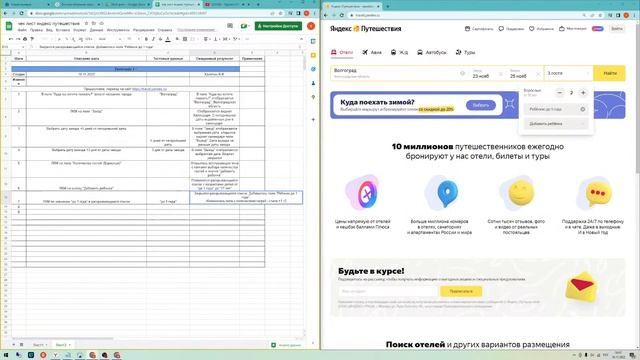Open fill color picker in Sheets toolbar

coord(178,39)
